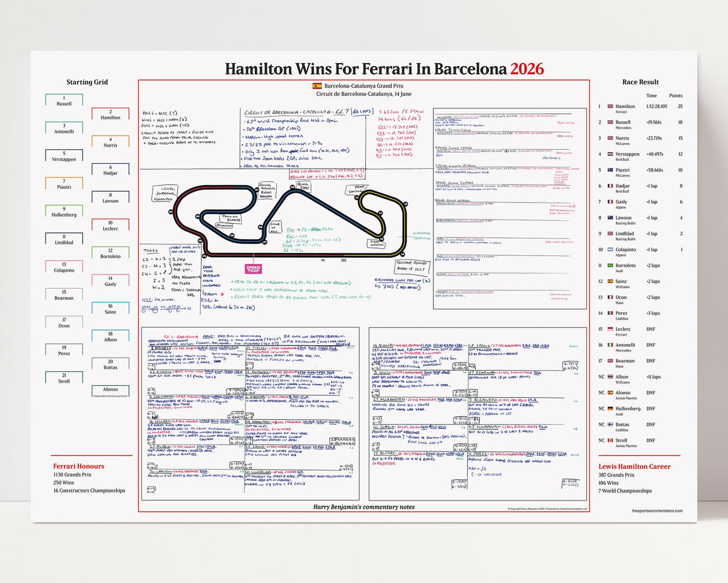This screenshot has height=583, width=728.
Task: Click grid slot 20 Bottas
Action: tap(110, 365)
